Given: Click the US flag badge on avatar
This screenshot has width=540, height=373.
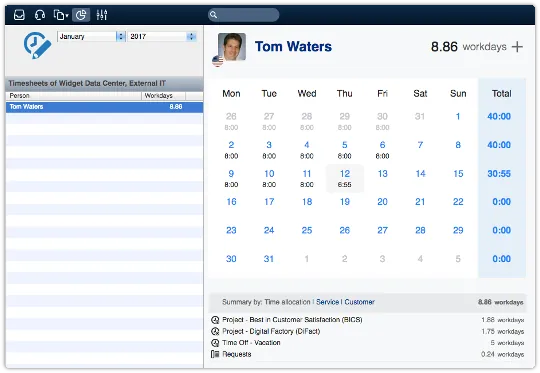Looking at the screenshot, I should coord(217,61).
